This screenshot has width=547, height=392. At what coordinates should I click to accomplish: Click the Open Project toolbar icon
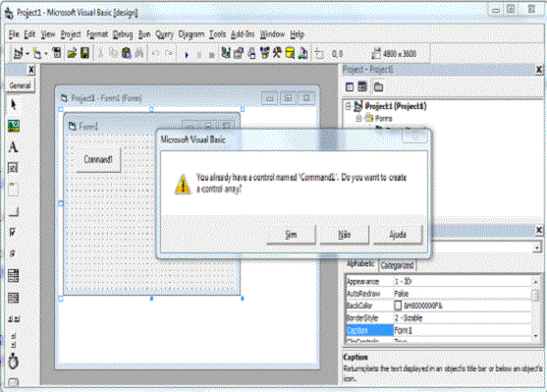(x=72, y=53)
